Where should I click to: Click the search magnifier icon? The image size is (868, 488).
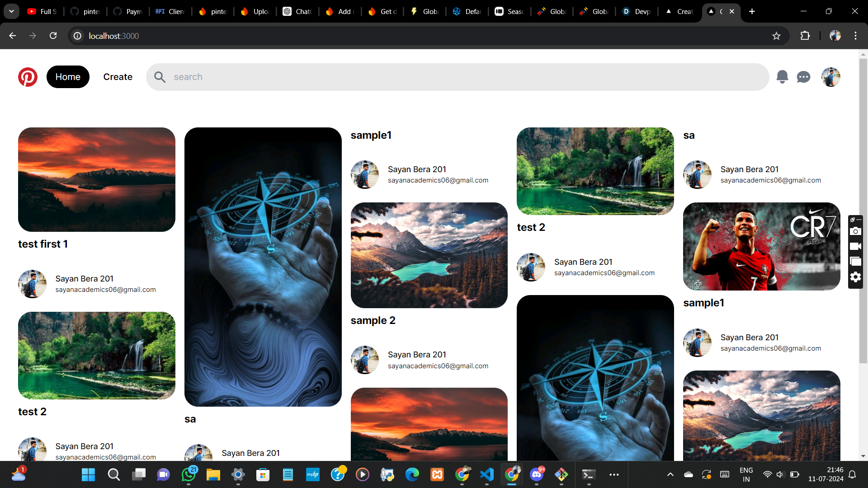160,77
